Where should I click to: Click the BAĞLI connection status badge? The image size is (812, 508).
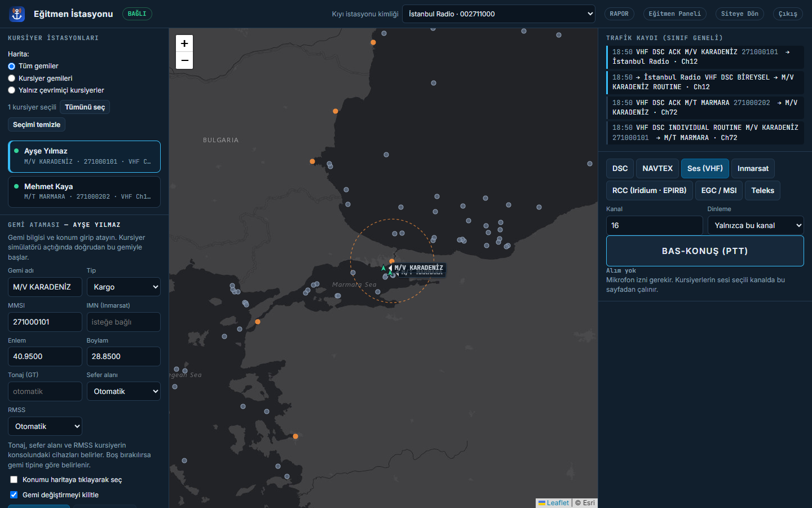pos(137,14)
